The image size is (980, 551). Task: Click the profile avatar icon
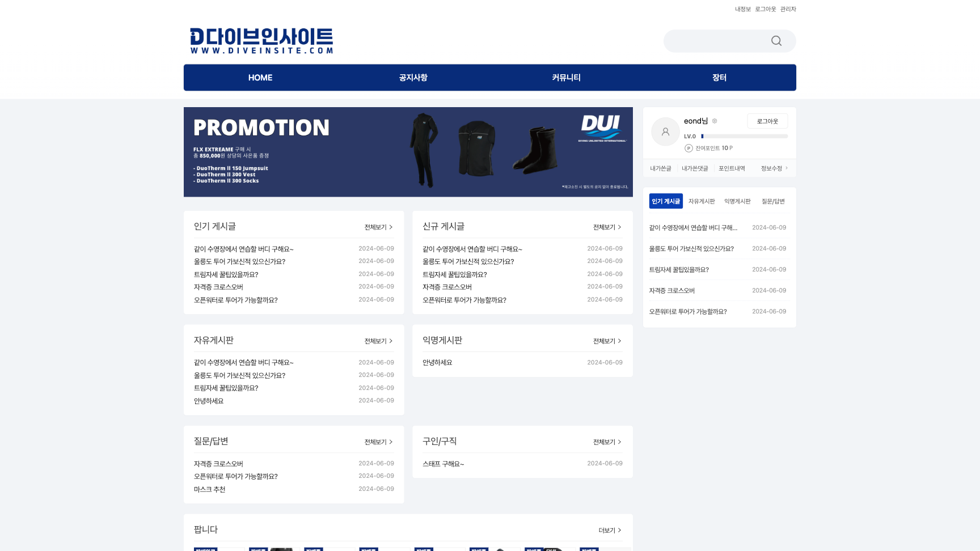click(665, 132)
